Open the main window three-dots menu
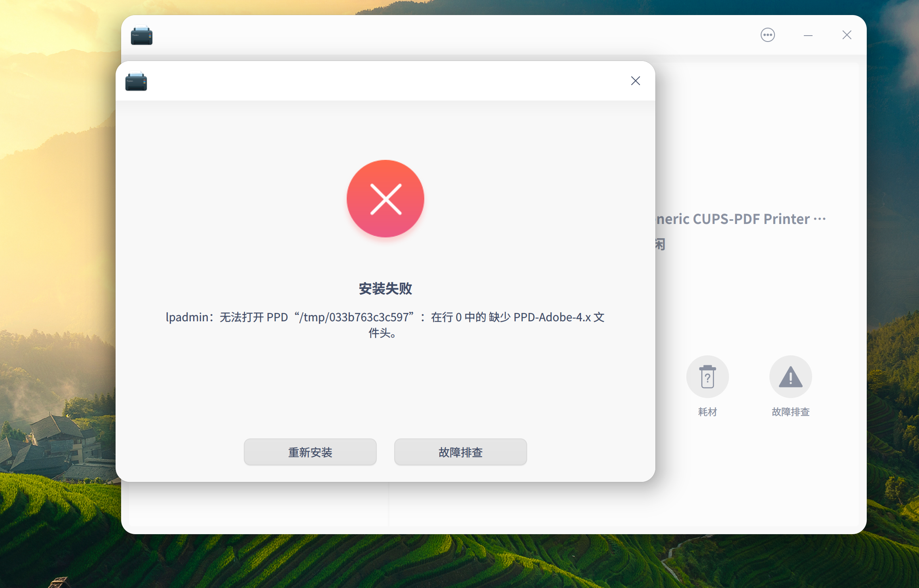Image resolution: width=919 pixels, height=588 pixels. [x=767, y=35]
